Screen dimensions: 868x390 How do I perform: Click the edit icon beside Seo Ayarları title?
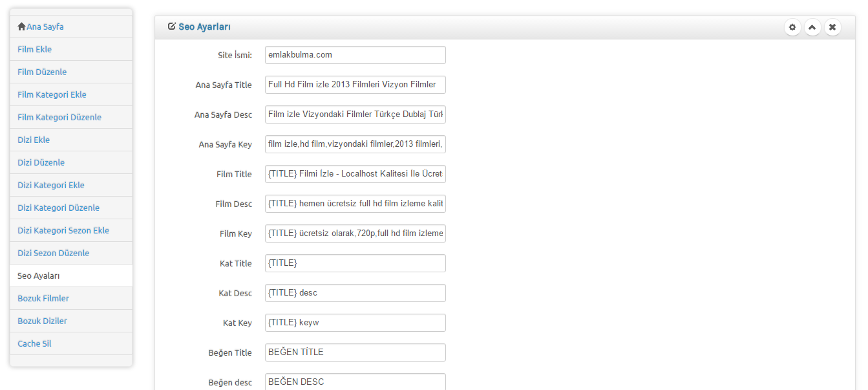point(171,27)
